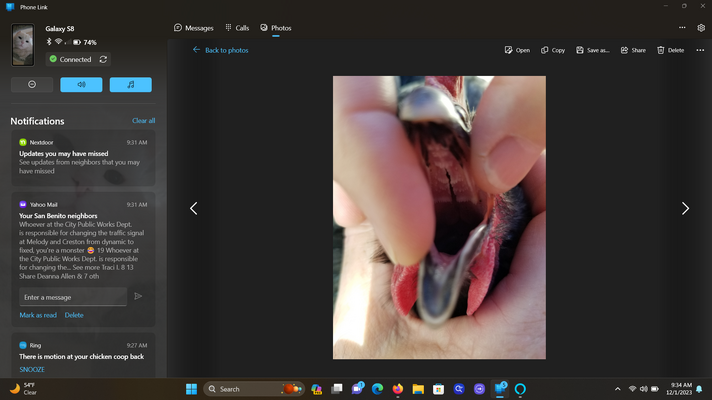The image size is (712, 400).
Task: Open Phone Link settings gear
Action: pyautogui.click(x=701, y=28)
